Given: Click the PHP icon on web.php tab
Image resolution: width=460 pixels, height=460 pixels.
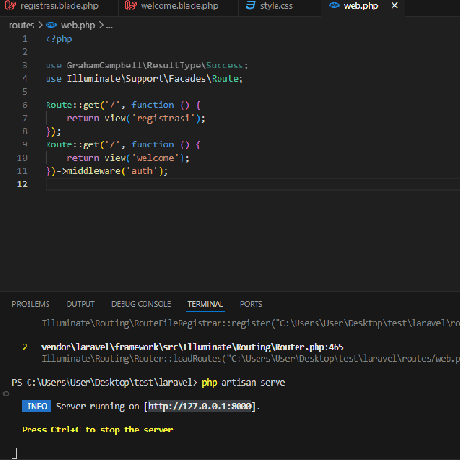Looking at the screenshot, I should 334,5.
